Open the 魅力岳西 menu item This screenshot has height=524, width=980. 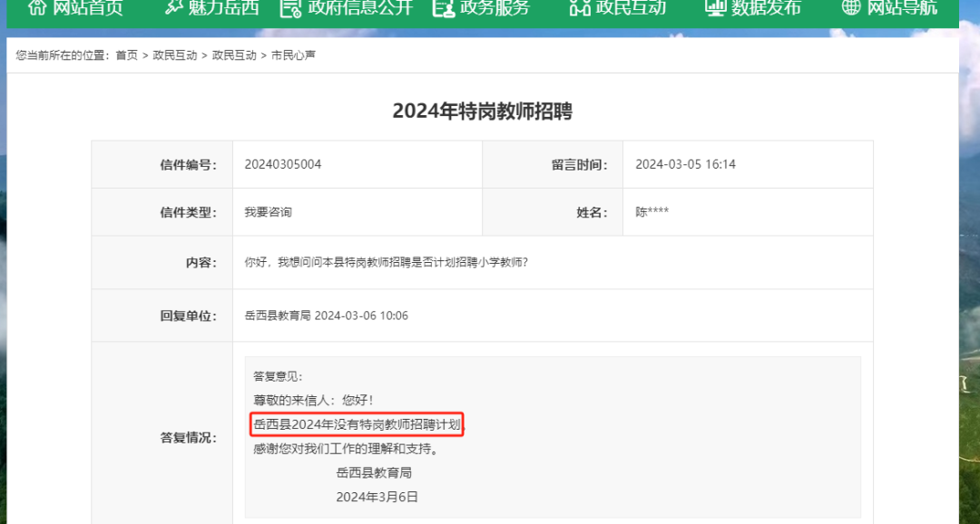coord(223,7)
